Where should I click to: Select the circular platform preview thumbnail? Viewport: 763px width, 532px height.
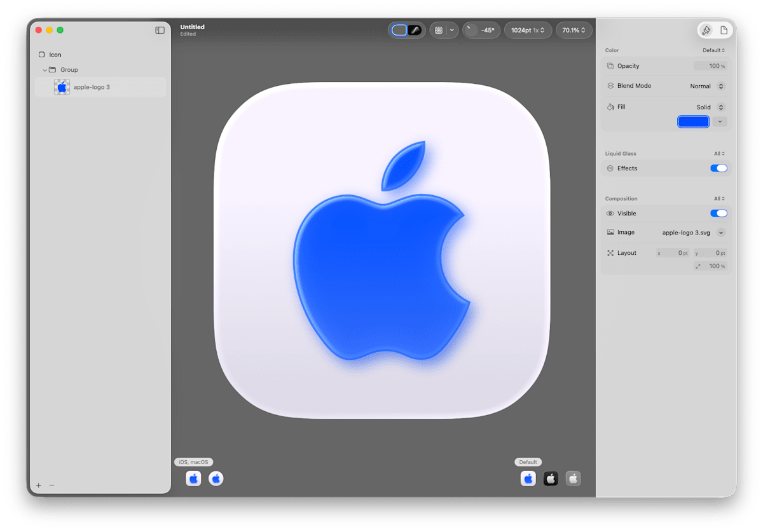click(x=216, y=479)
